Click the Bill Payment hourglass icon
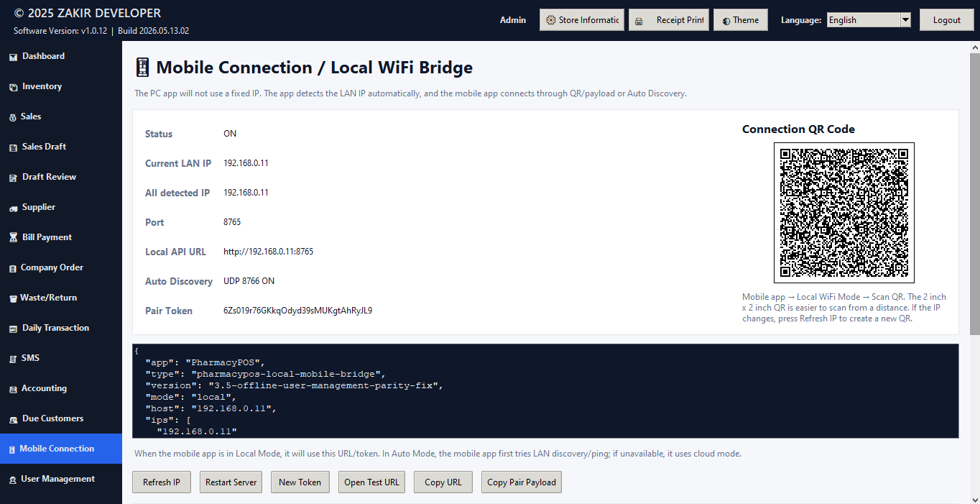980x504 pixels. [x=13, y=238]
